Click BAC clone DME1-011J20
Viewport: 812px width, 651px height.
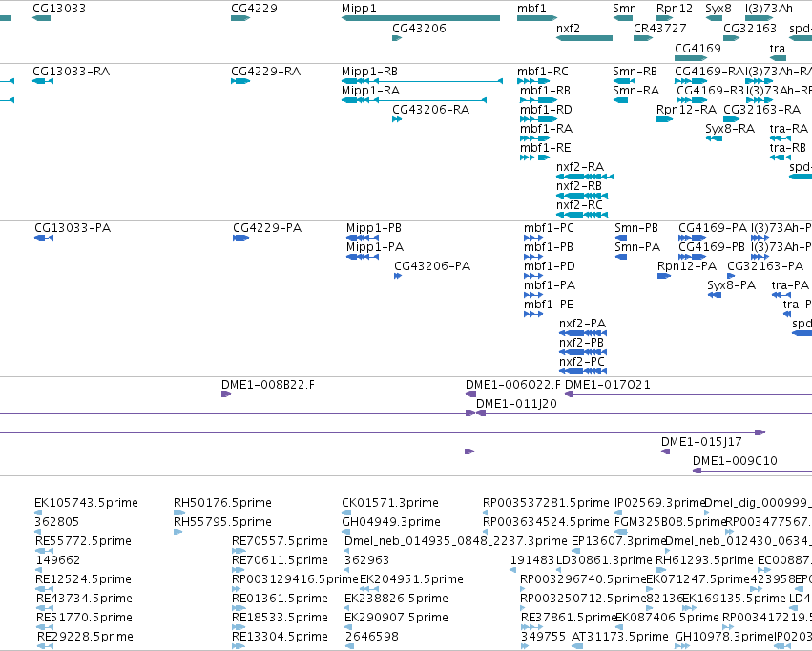516,404
